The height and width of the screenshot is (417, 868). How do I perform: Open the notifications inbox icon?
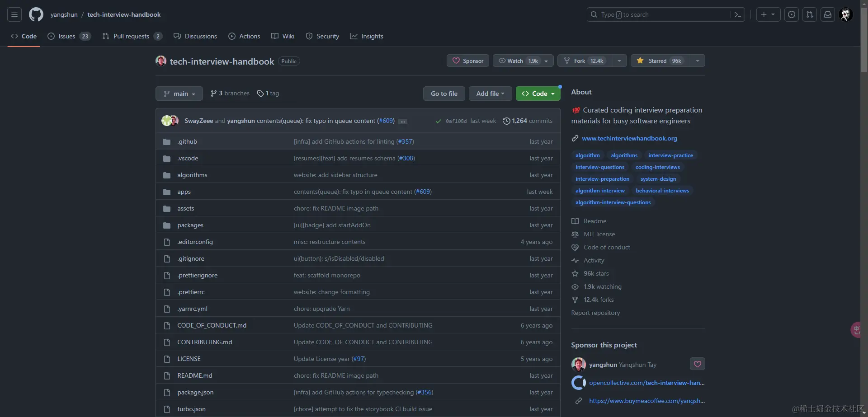pos(828,14)
